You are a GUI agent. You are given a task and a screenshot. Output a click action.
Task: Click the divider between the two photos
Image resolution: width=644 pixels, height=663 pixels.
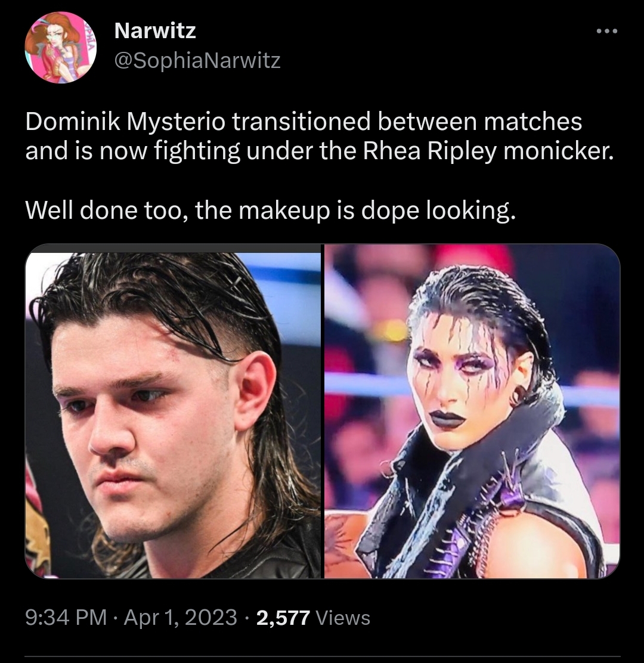pos(323,411)
